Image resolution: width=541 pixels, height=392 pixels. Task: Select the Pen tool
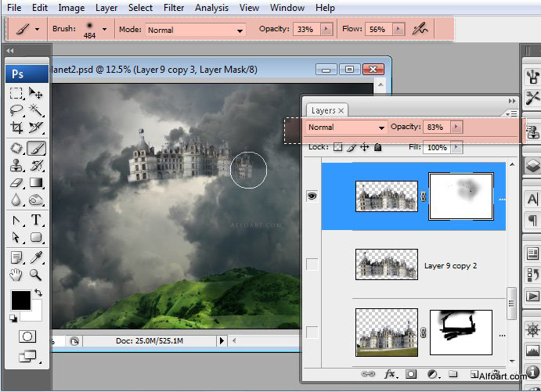click(x=16, y=220)
